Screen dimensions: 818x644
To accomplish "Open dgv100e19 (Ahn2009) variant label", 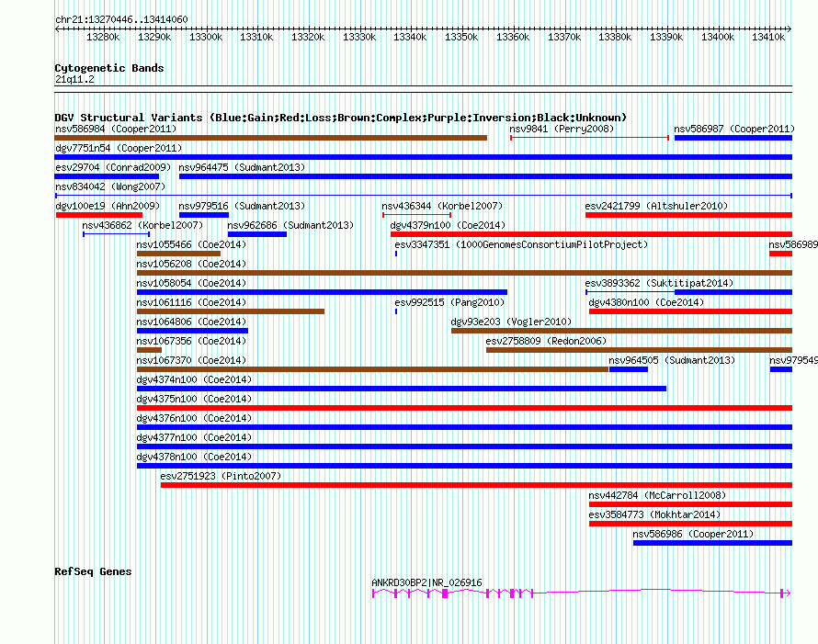I will [108, 206].
